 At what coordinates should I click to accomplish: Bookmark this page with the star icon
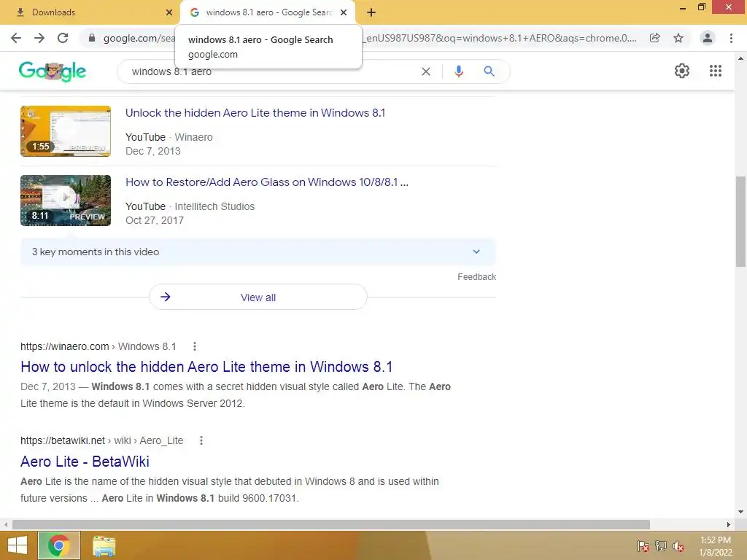coord(678,38)
